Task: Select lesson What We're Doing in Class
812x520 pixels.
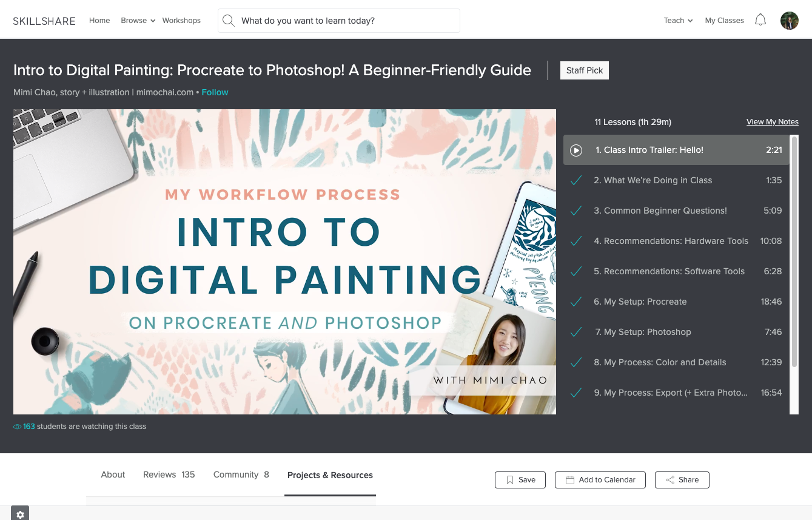Action: (676, 180)
